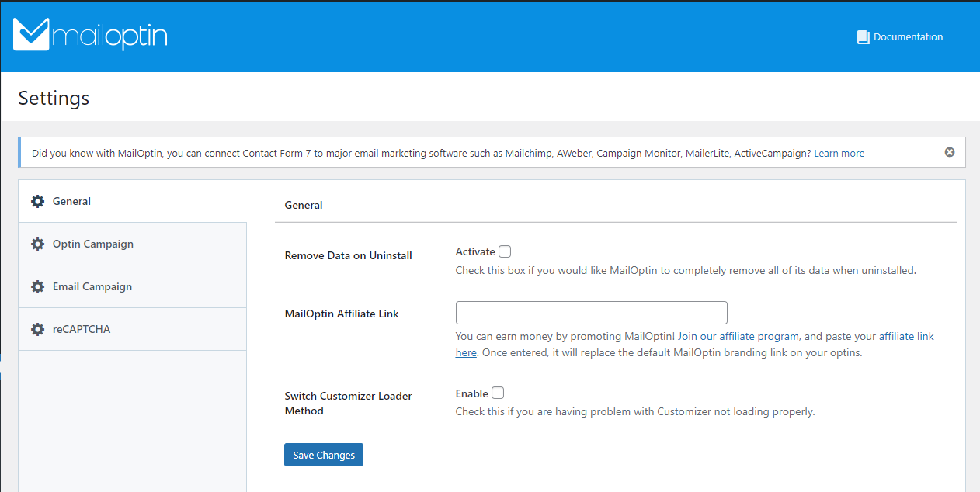Select the reCAPTCHA settings tab

132,329
